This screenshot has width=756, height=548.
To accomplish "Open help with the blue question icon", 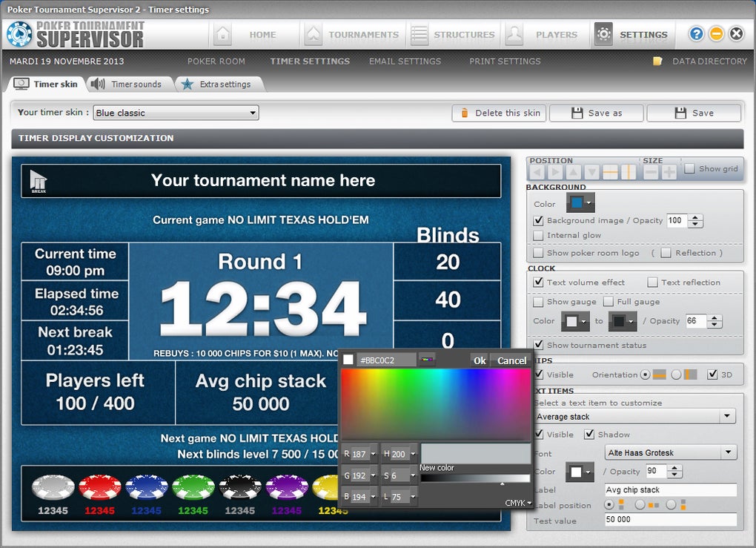I will tap(696, 34).
